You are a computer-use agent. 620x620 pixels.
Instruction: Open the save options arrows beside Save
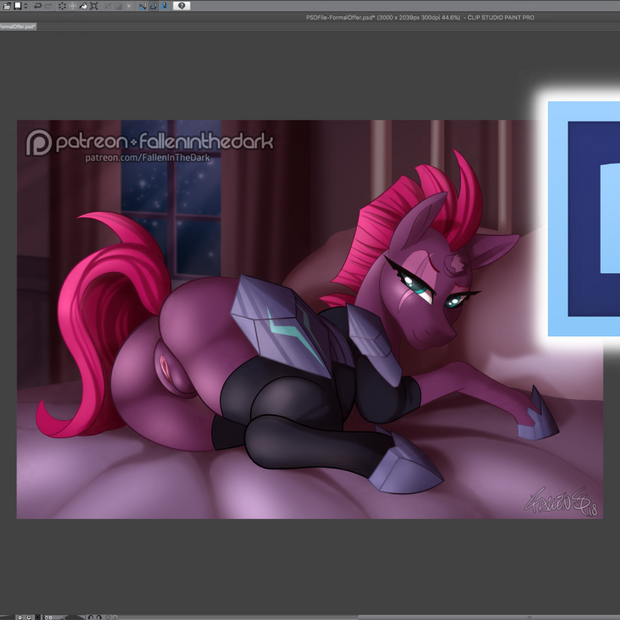pyautogui.click(x=26, y=6)
